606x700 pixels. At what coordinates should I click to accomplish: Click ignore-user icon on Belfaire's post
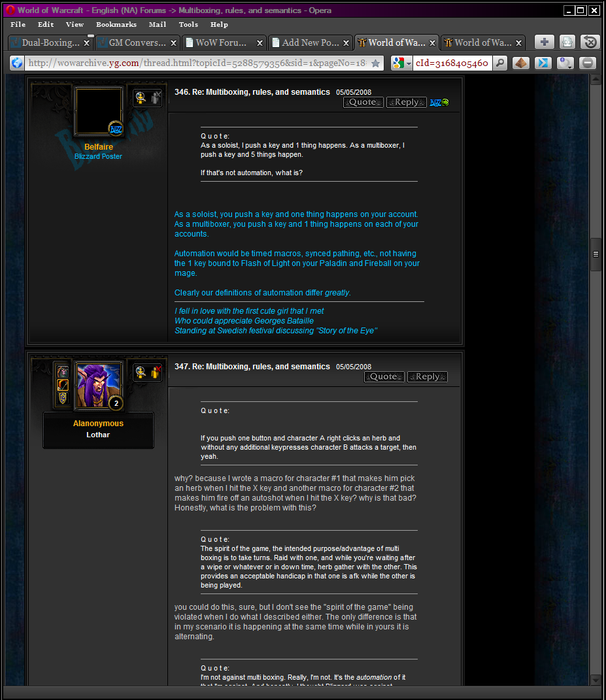[156, 97]
